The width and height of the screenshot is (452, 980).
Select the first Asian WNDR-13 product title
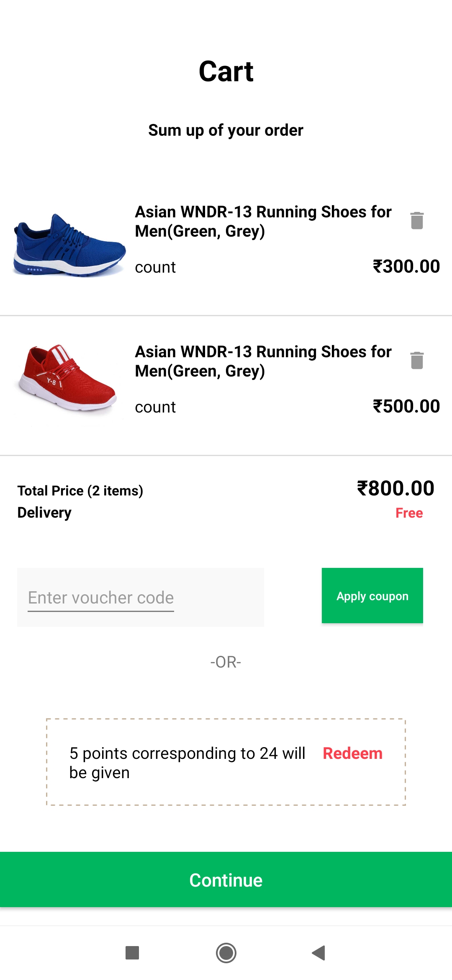(263, 222)
